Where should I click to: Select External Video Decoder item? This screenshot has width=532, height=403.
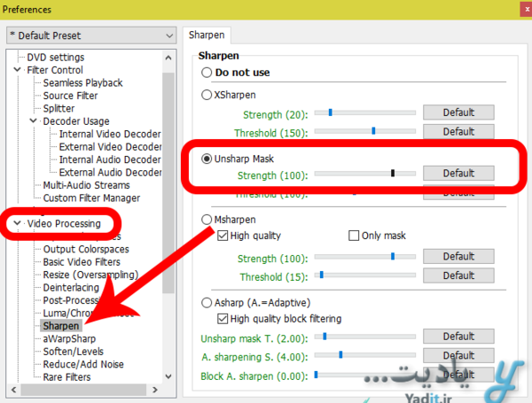click(110, 147)
